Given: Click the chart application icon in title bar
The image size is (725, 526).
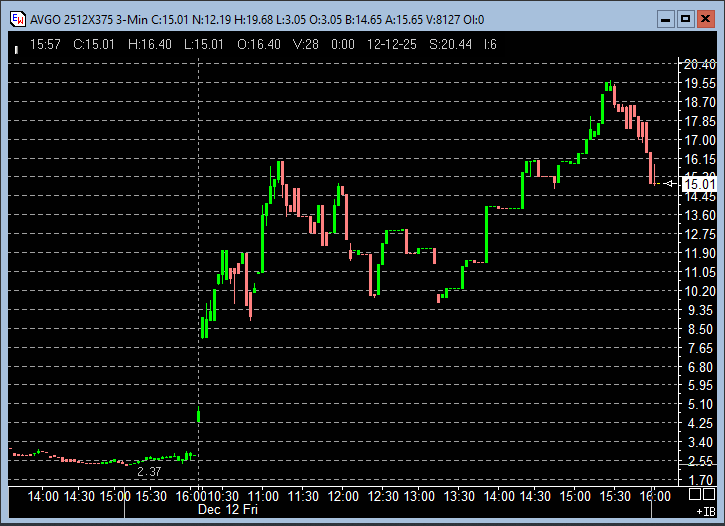Looking at the screenshot, I should point(17,19).
